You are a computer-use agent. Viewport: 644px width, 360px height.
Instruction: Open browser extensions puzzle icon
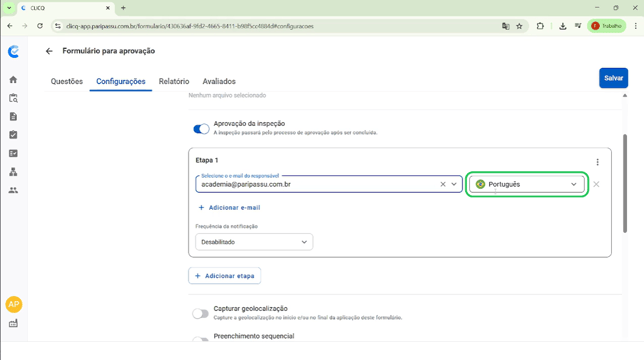click(540, 26)
